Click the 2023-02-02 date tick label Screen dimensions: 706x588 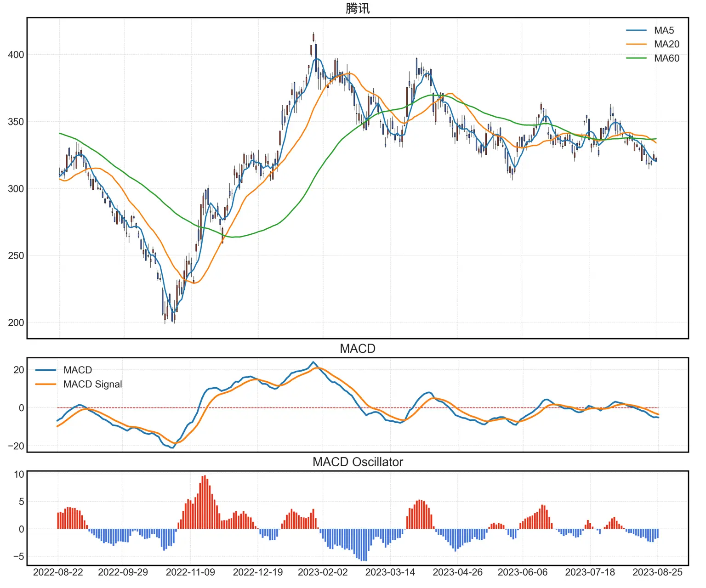(x=323, y=572)
